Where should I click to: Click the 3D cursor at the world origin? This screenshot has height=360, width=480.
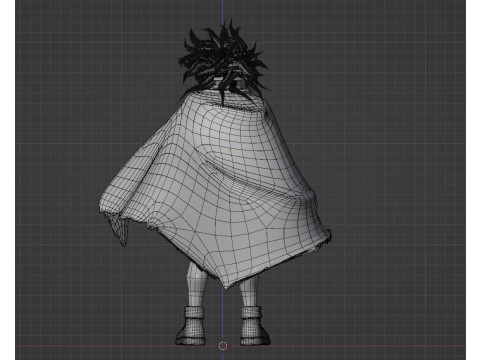(223, 346)
